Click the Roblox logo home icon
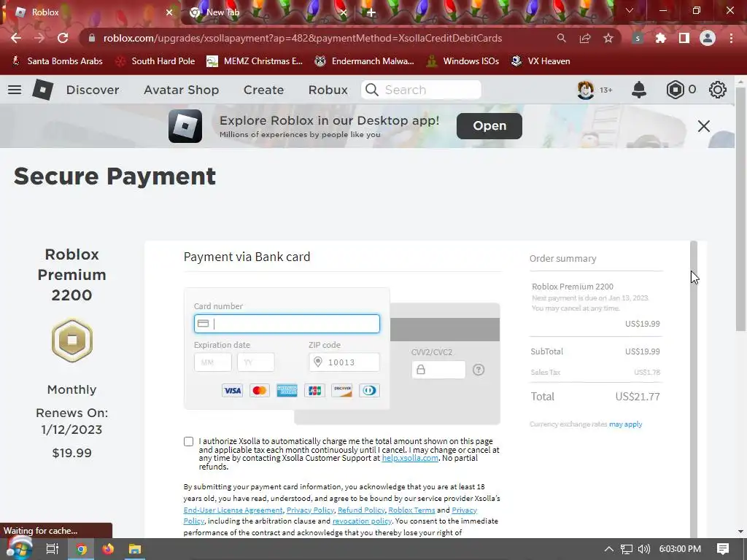 click(x=42, y=90)
